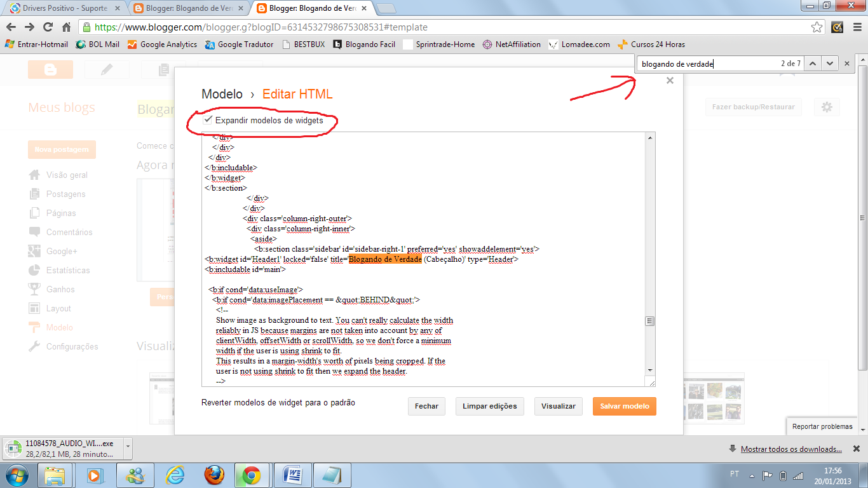Open the settings gear icon on Blogger page
This screenshot has width=868, height=488.
(x=827, y=107)
